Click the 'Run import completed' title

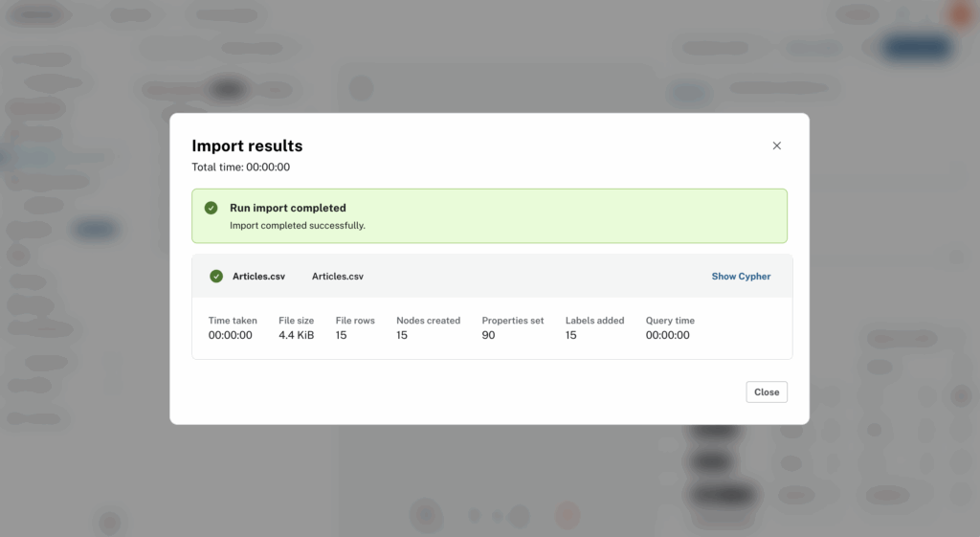[288, 208]
